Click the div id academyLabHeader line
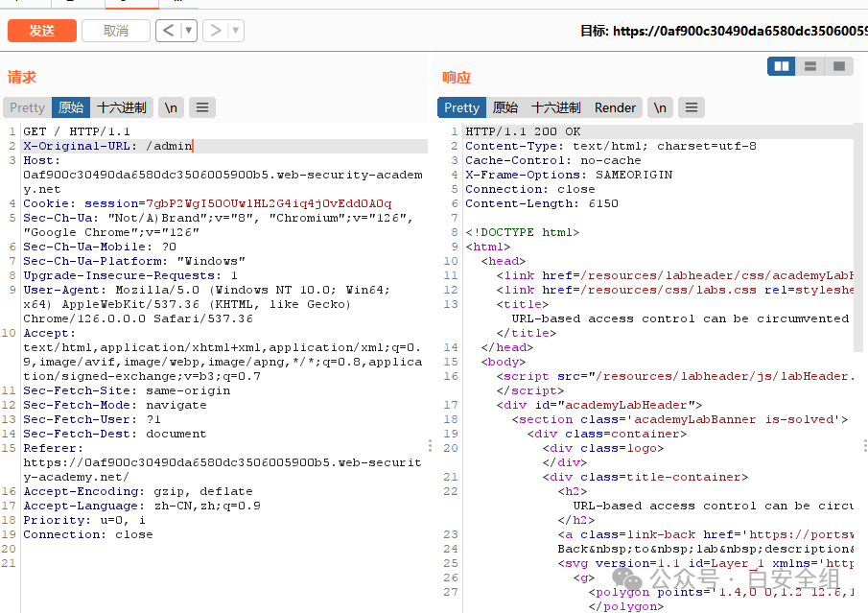 coord(598,406)
